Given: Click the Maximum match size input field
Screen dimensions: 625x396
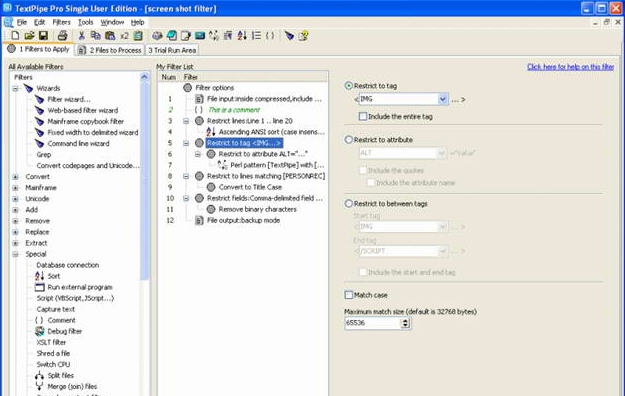Looking at the screenshot, I should point(373,323).
